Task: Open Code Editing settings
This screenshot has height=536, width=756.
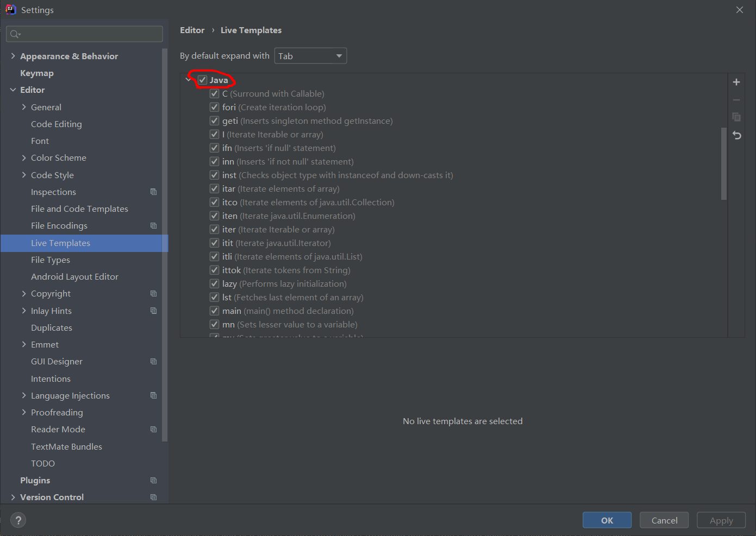Action: click(57, 124)
